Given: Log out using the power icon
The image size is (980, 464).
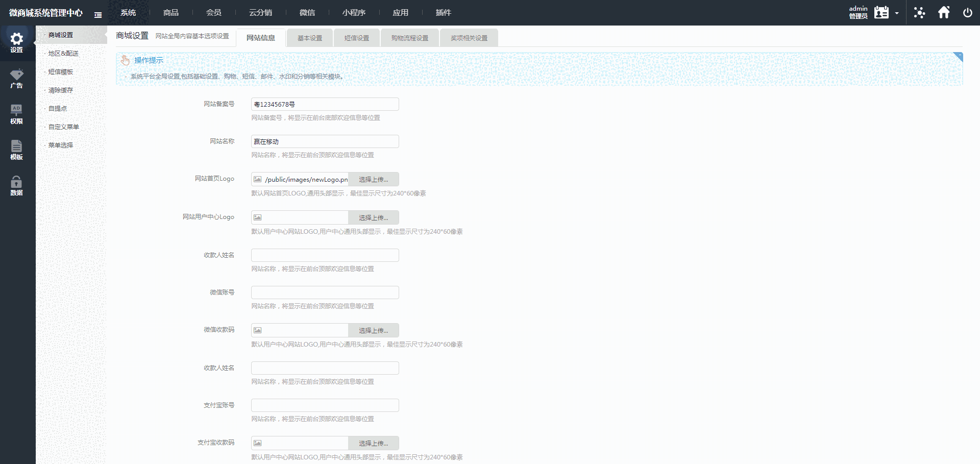Looking at the screenshot, I should tap(967, 12).
